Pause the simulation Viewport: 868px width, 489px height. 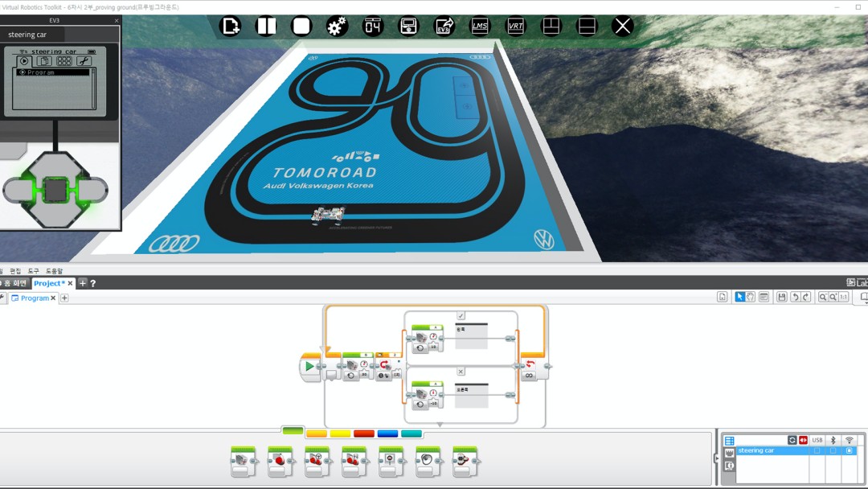(x=266, y=26)
